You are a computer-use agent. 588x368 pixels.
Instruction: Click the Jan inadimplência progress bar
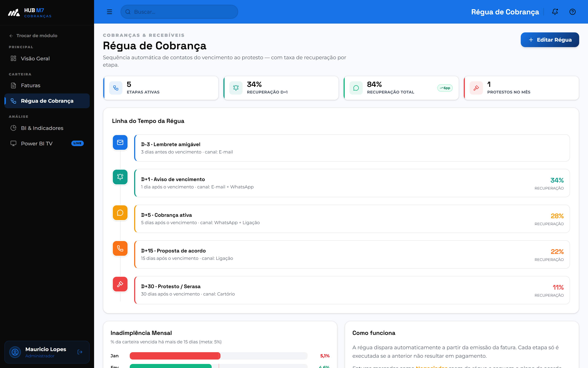(218, 356)
